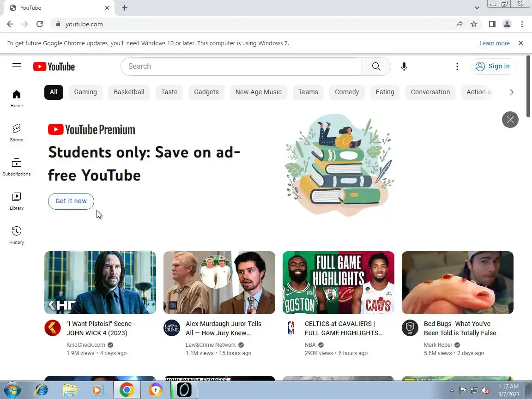Click the browser forward arrow
The image size is (532, 399).
click(x=25, y=24)
